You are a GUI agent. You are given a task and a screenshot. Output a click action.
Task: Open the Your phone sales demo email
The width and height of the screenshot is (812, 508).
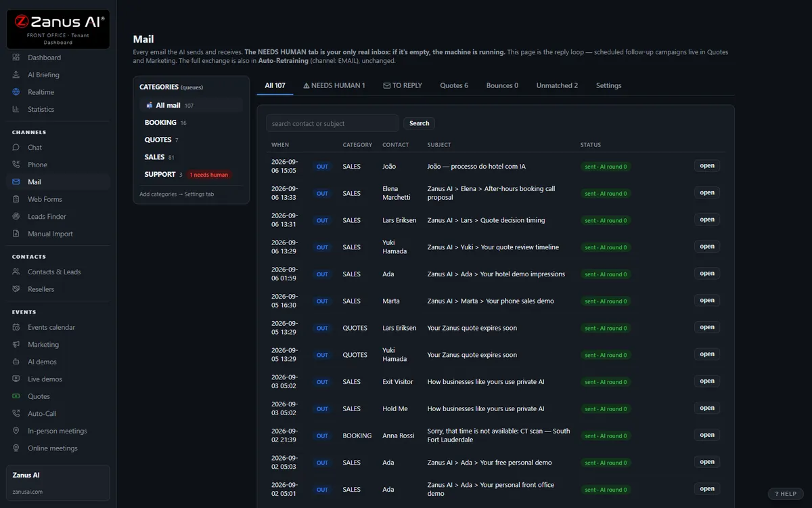click(707, 300)
